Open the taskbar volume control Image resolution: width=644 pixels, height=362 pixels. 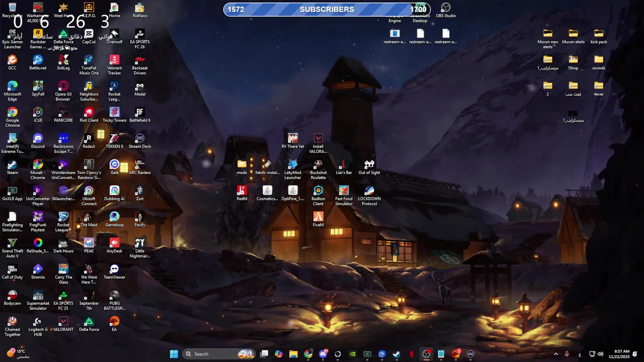(600, 354)
